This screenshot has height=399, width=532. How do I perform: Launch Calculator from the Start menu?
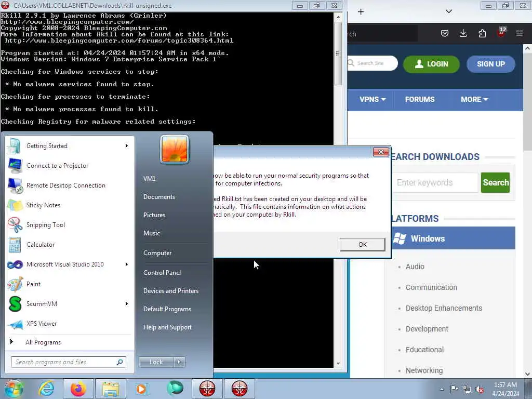click(70, 245)
